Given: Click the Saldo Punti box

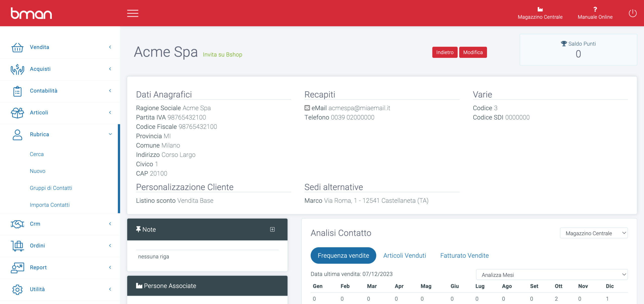Looking at the screenshot, I should [578, 50].
